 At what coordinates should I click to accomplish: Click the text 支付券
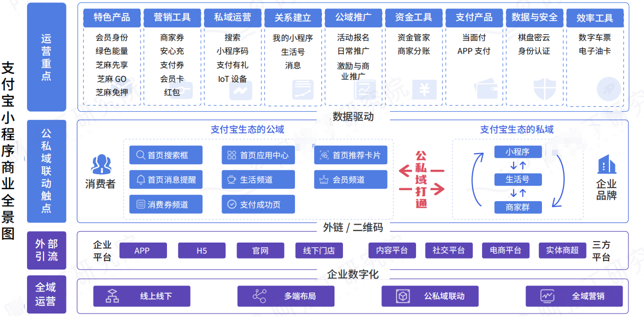click(x=172, y=65)
